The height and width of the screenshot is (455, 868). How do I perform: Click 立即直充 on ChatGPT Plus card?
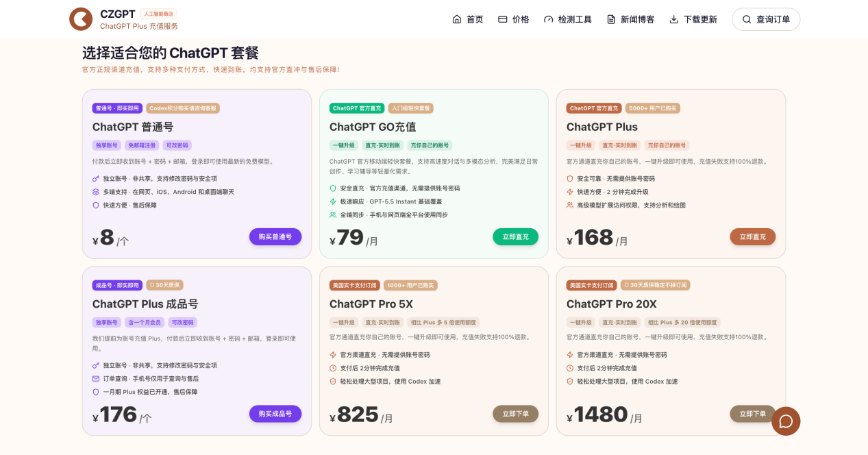pos(752,236)
